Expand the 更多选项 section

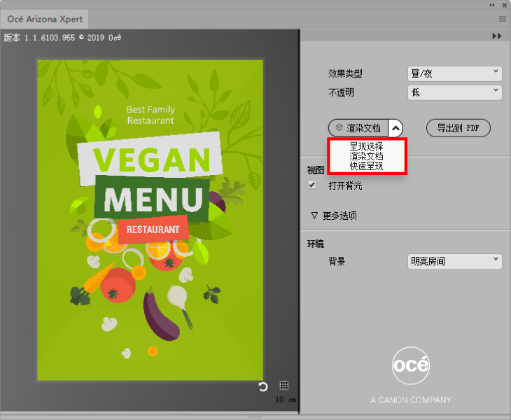point(335,216)
